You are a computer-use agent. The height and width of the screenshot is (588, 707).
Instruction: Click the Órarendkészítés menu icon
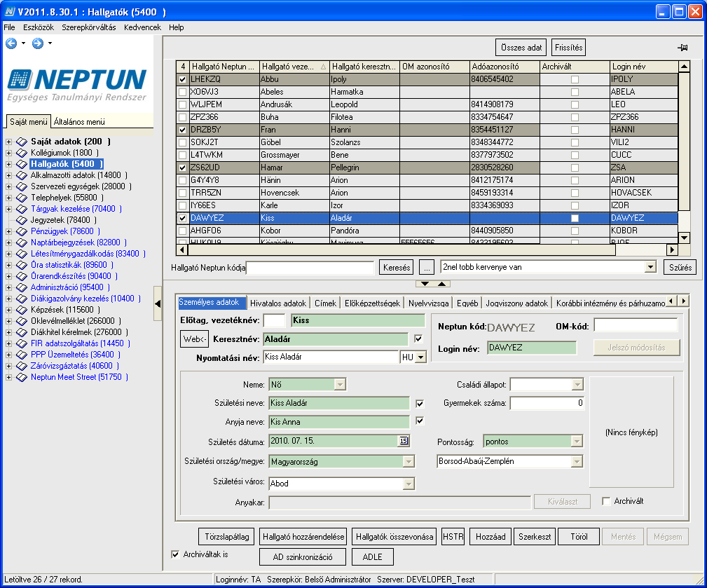pos(22,276)
